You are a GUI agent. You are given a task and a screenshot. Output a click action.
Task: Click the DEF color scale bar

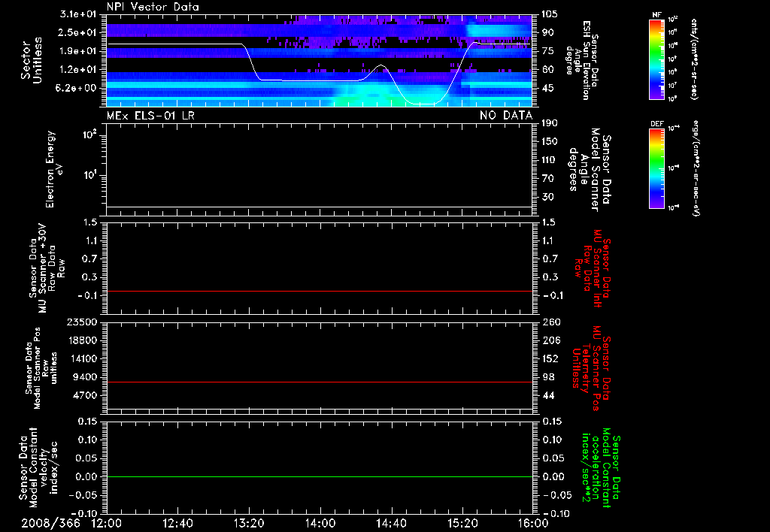657,168
